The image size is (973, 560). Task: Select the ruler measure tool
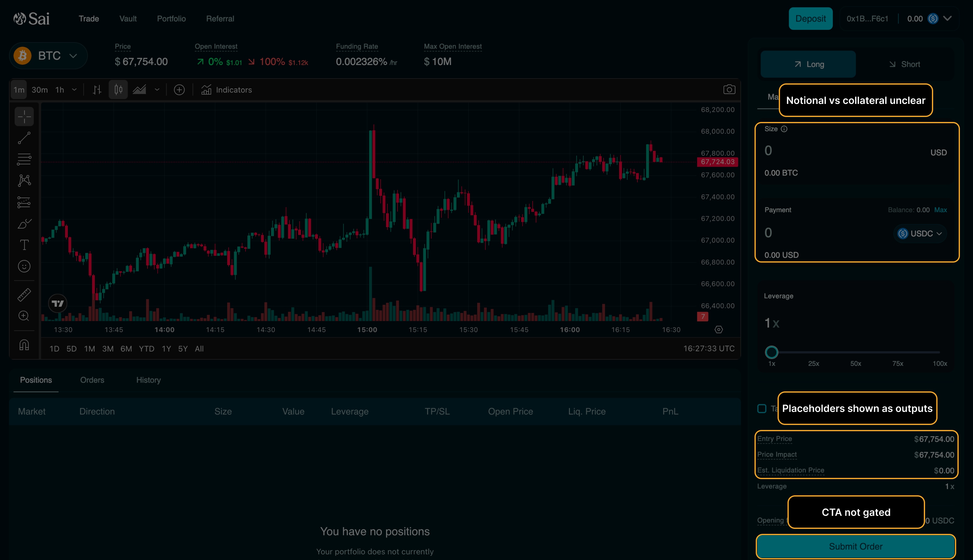[24, 295]
